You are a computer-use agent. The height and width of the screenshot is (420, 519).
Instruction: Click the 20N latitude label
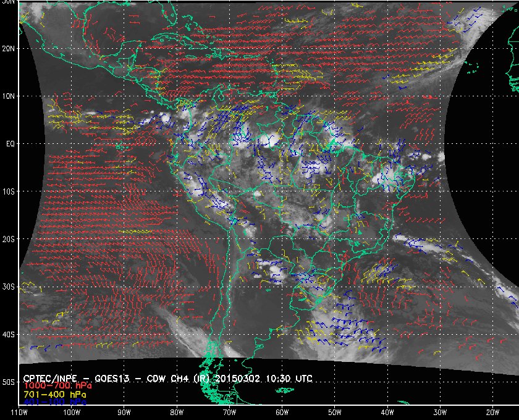point(8,48)
